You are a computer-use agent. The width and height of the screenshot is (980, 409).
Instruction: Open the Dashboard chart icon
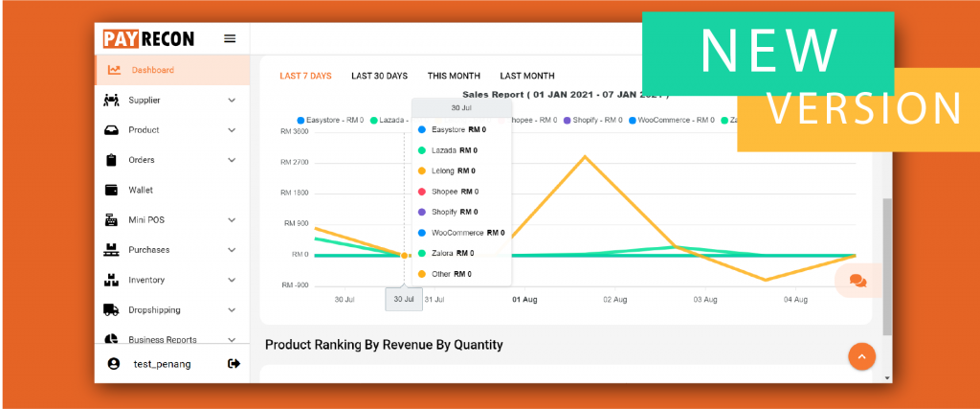point(114,70)
